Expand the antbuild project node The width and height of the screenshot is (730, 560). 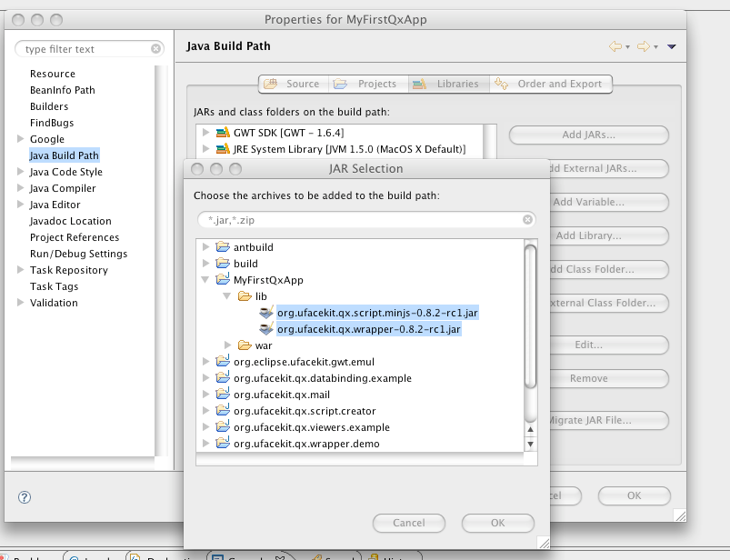(x=205, y=246)
